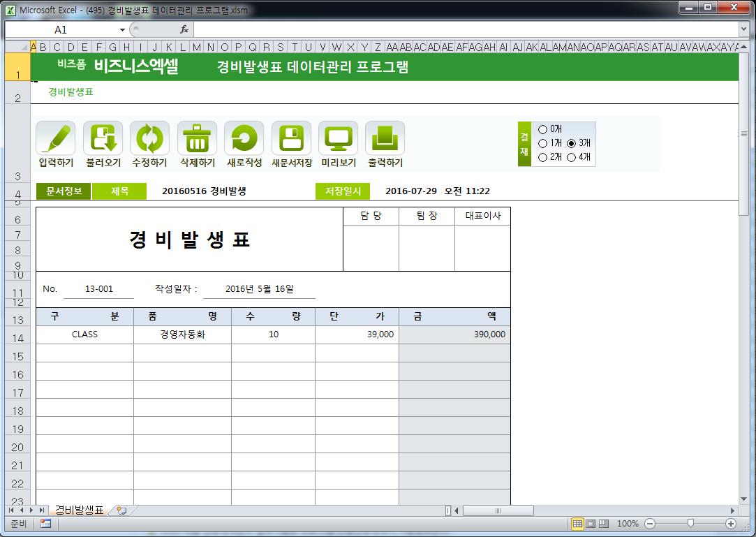The width and height of the screenshot is (756, 537).
Task: Click the insert function fx button
Action: [x=184, y=29]
